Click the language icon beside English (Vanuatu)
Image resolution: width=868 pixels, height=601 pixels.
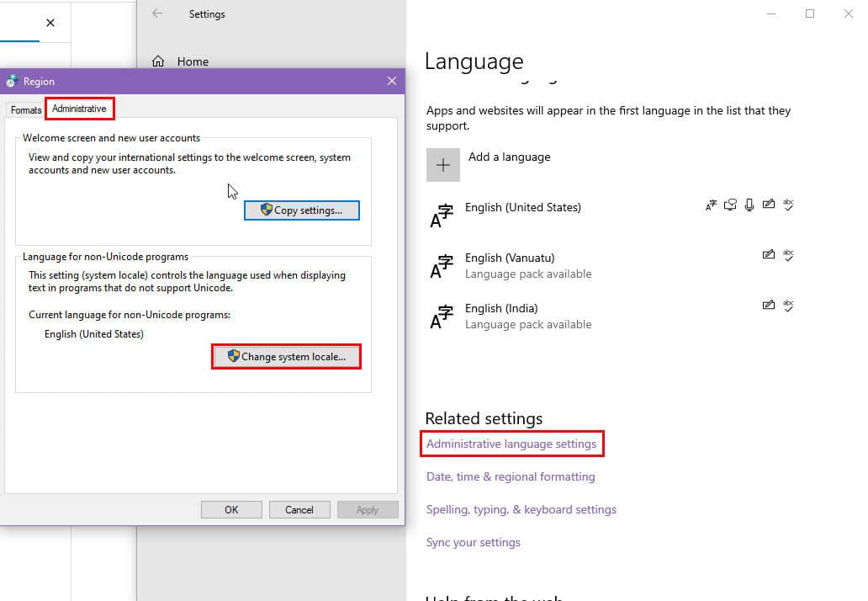click(442, 266)
